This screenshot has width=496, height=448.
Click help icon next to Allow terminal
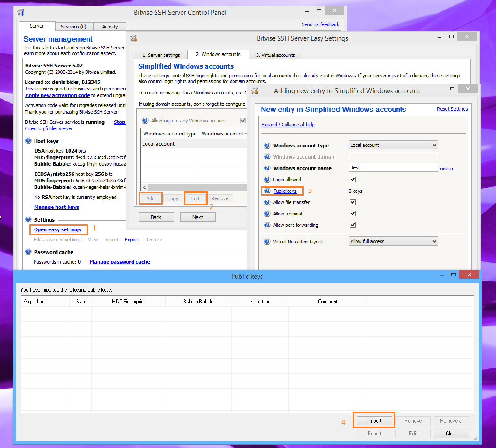tap(267, 214)
